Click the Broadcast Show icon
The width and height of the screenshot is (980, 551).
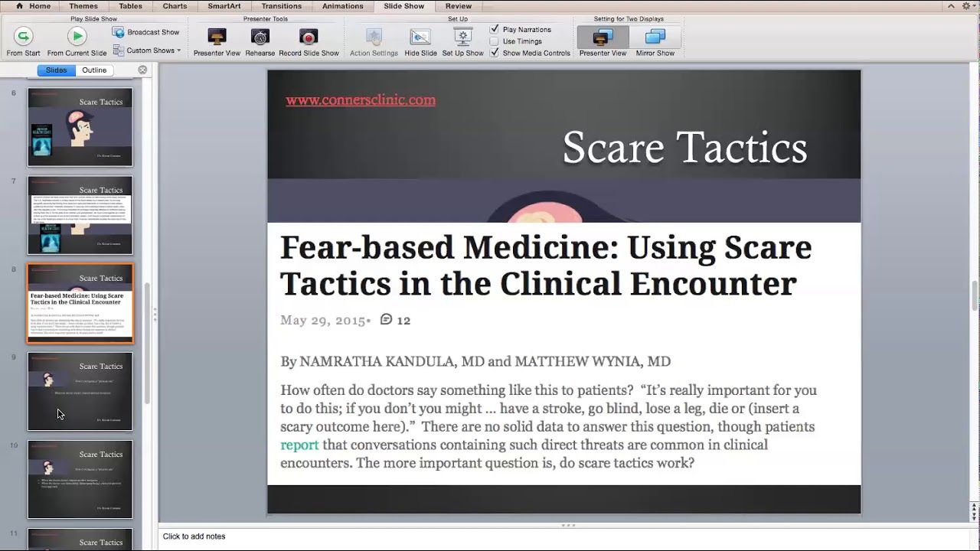[x=119, y=32]
